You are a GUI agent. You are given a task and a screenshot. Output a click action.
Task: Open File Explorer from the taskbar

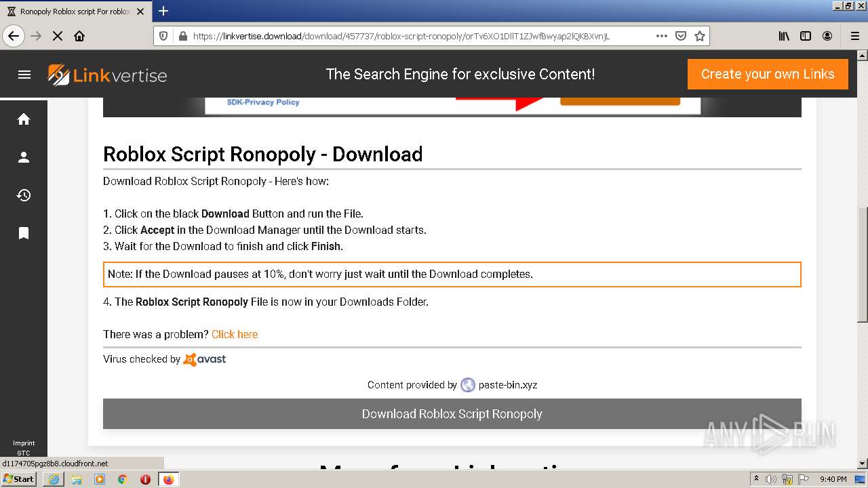point(77,479)
